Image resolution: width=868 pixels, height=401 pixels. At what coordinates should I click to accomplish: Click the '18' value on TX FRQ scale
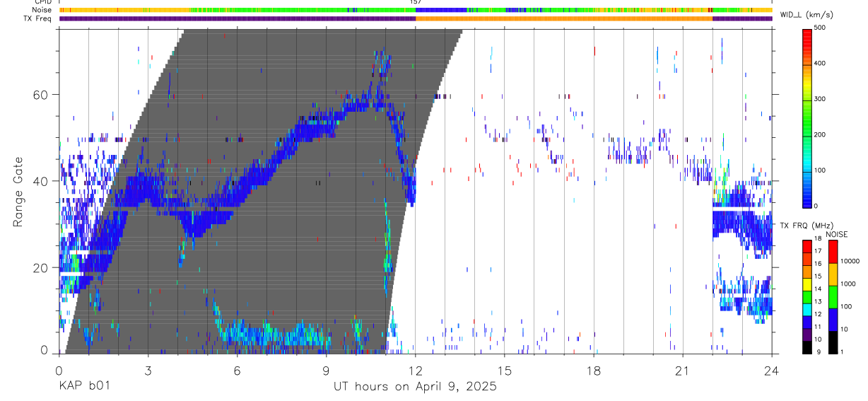tap(819, 240)
